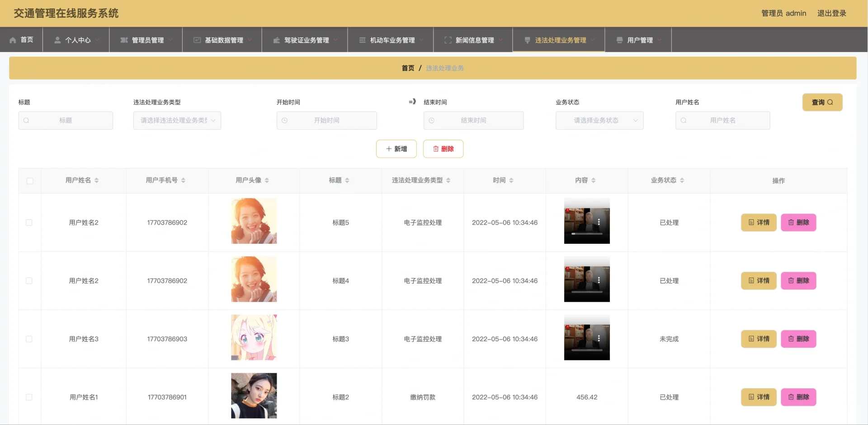
Task: Click the search icon in 标题 field
Action: click(26, 121)
